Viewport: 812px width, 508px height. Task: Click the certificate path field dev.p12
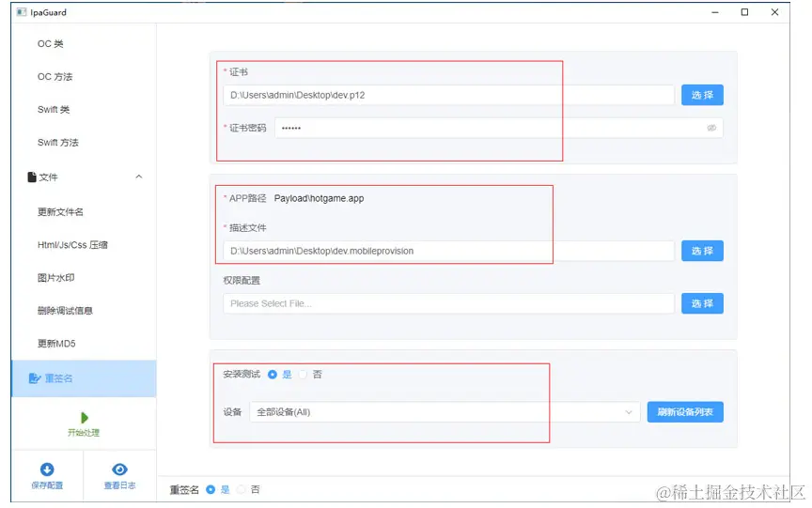point(448,95)
